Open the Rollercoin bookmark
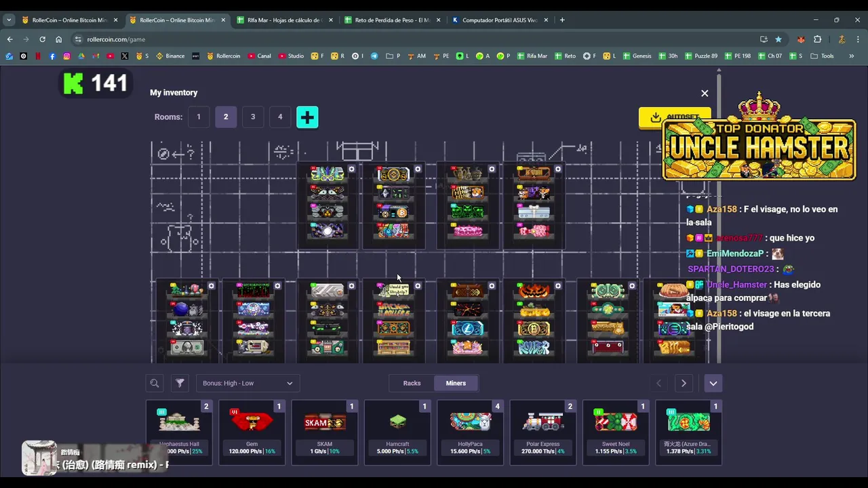Screen dimensions: 868x488 tap(223, 56)
